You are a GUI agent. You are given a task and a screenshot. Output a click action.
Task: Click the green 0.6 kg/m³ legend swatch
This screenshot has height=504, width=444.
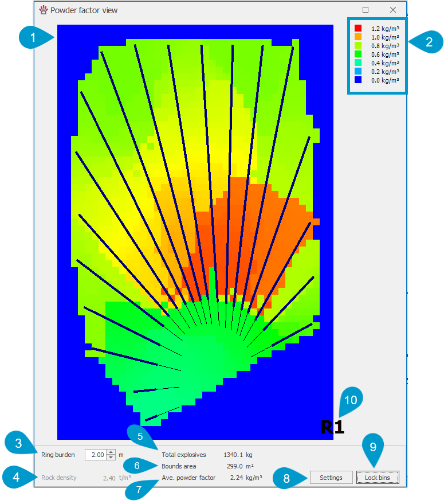(x=358, y=54)
